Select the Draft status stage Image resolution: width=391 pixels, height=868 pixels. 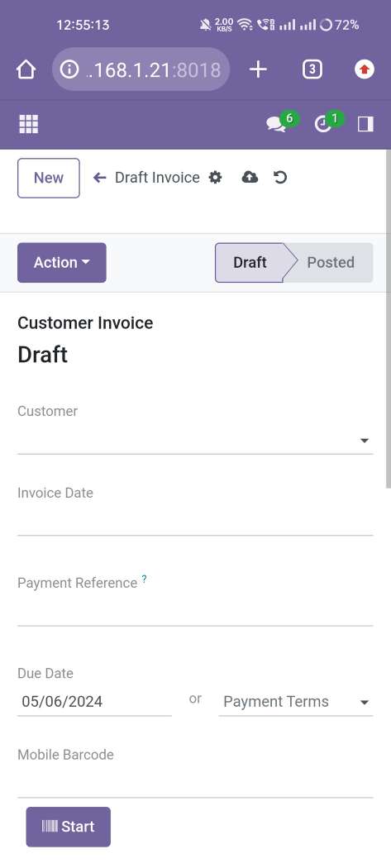tap(250, 262)
